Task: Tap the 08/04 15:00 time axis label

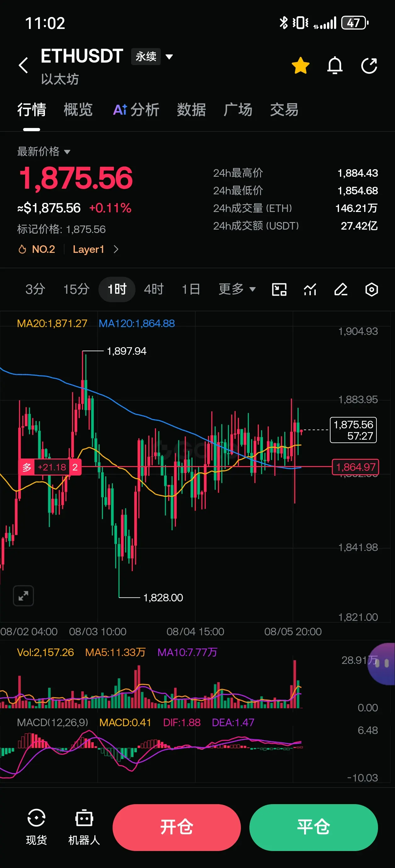Action: [195, 632]
